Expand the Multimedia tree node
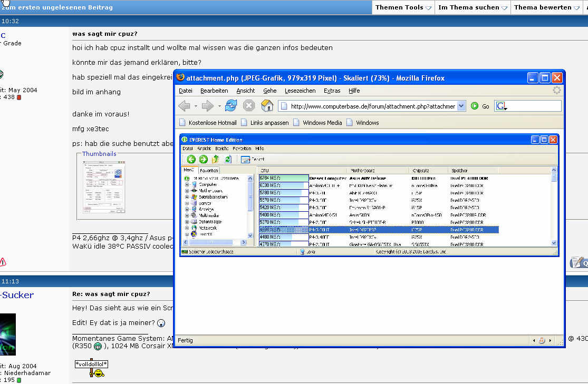Viewport: 588px width, 384px height. [187, 216]
